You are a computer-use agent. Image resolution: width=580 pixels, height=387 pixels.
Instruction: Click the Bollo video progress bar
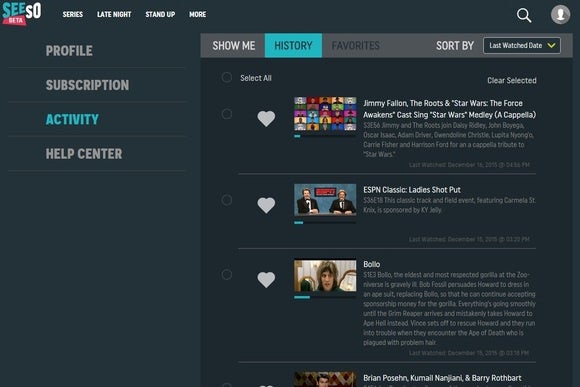pyautogui.click(x=325, y=297)
